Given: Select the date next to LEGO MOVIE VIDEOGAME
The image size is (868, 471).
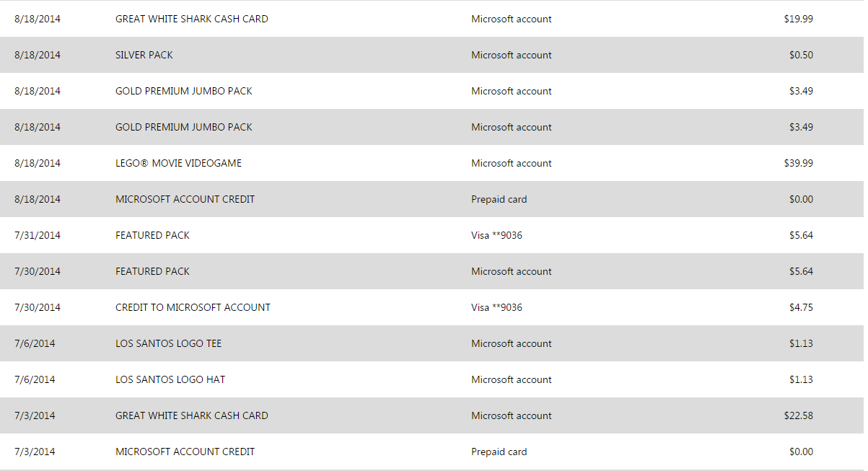Looking at the screenshot, I should [x=38, y=163].
